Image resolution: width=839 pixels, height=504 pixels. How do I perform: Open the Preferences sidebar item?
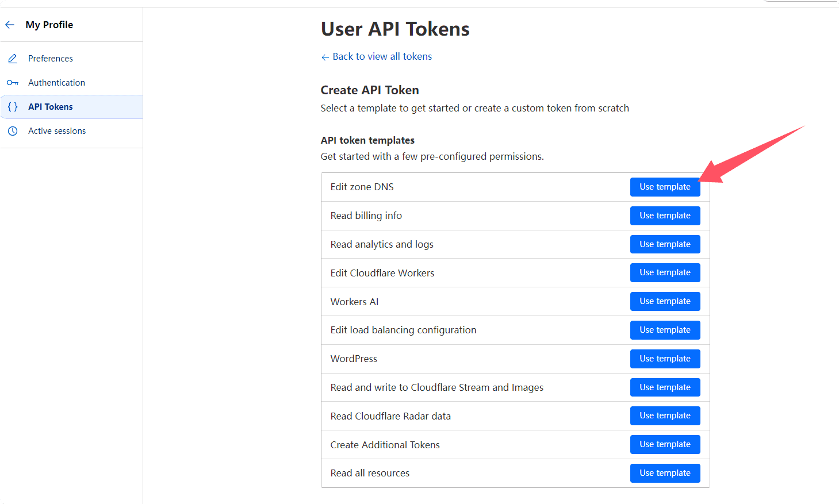(x=51, y=59)
